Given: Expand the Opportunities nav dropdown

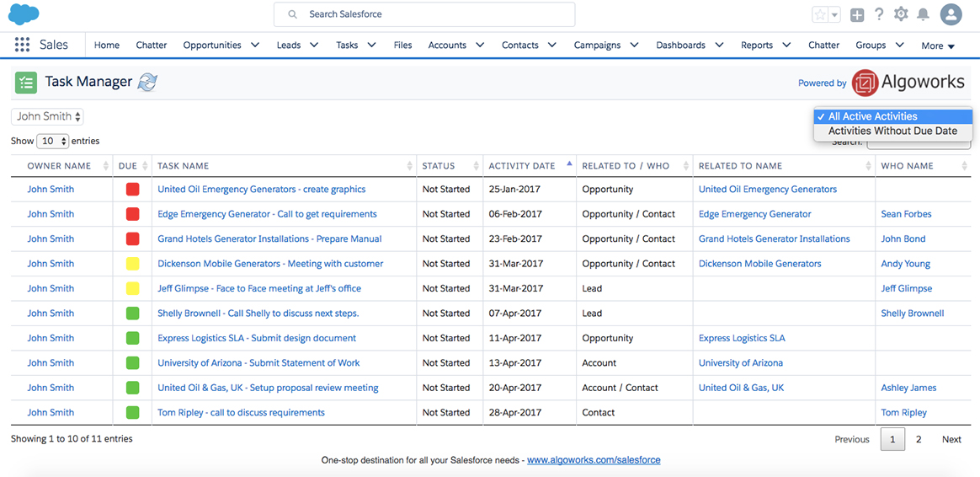Looking at the screenshot, I should pyautogui.click(x=254, y=45).
